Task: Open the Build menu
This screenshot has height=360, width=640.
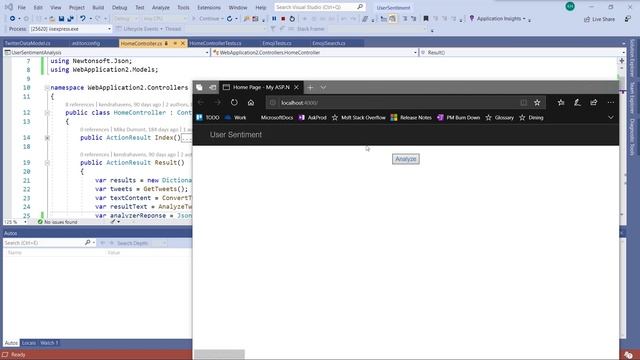Action: click(98, 7)
